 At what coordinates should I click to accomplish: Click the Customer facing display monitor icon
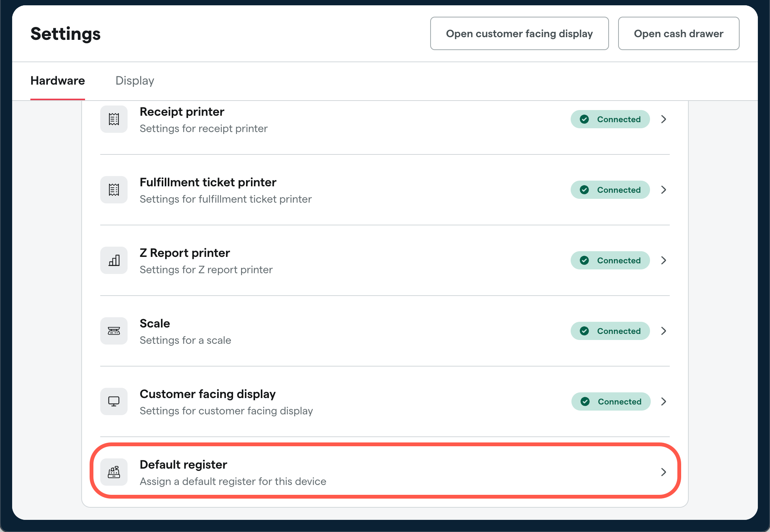pos(114,401)
